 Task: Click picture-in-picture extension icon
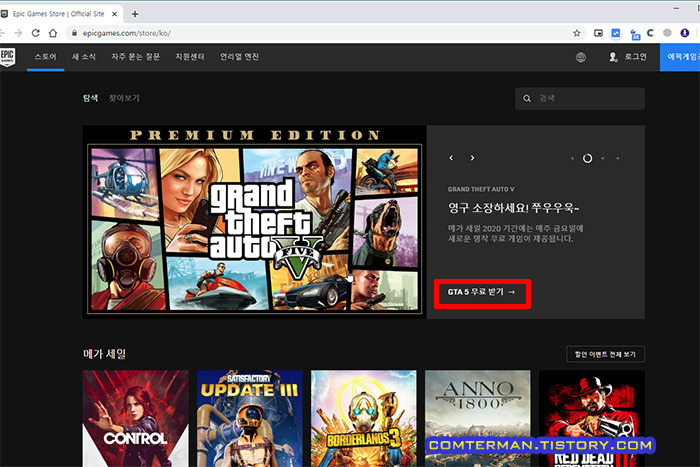click(598, 33)
